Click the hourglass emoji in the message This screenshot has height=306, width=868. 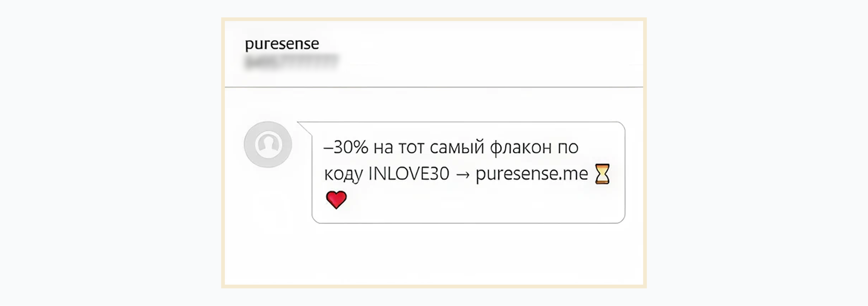tap(602, 174)
